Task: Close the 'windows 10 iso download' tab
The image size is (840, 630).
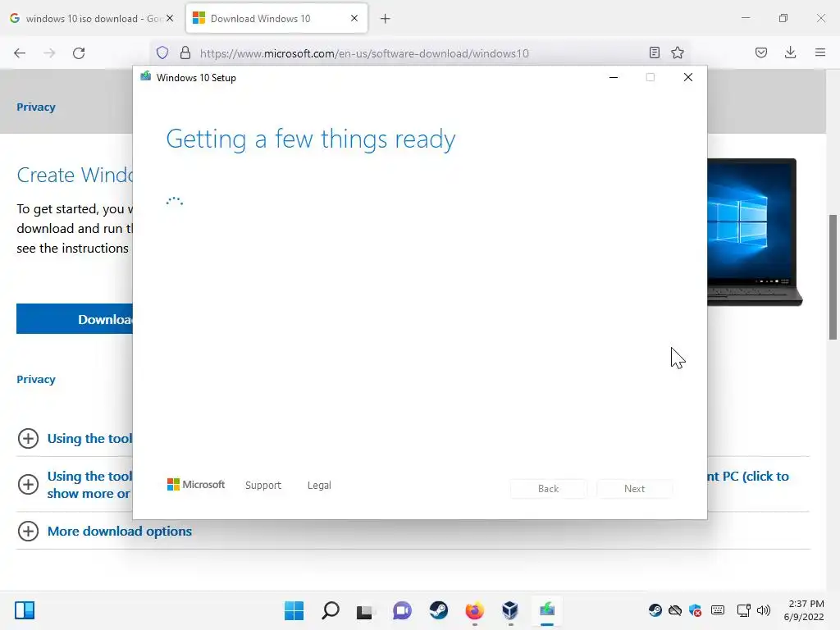Action: click(170, 18)
